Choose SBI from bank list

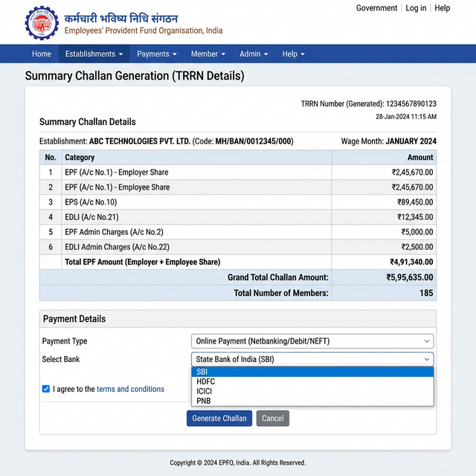point(312,372)
